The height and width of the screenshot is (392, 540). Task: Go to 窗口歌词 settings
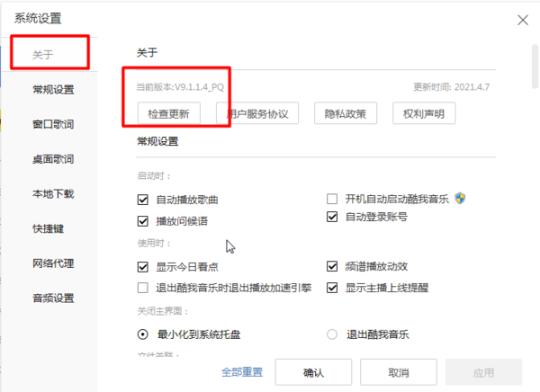click(x=53, y=124)
